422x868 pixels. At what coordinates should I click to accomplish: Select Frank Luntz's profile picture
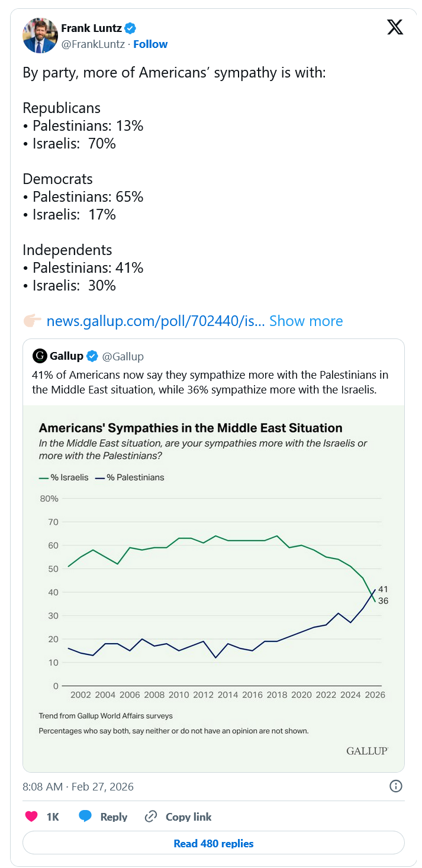(40, 36)
